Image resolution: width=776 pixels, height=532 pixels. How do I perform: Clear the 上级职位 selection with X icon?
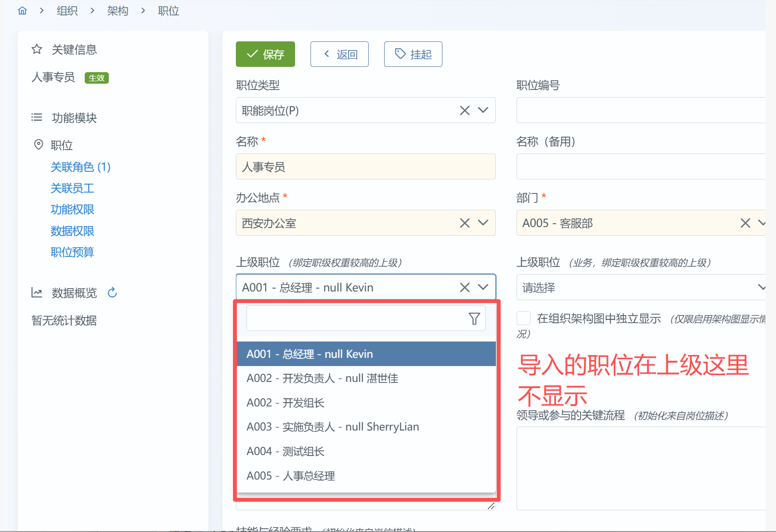(x=465, y=288)
